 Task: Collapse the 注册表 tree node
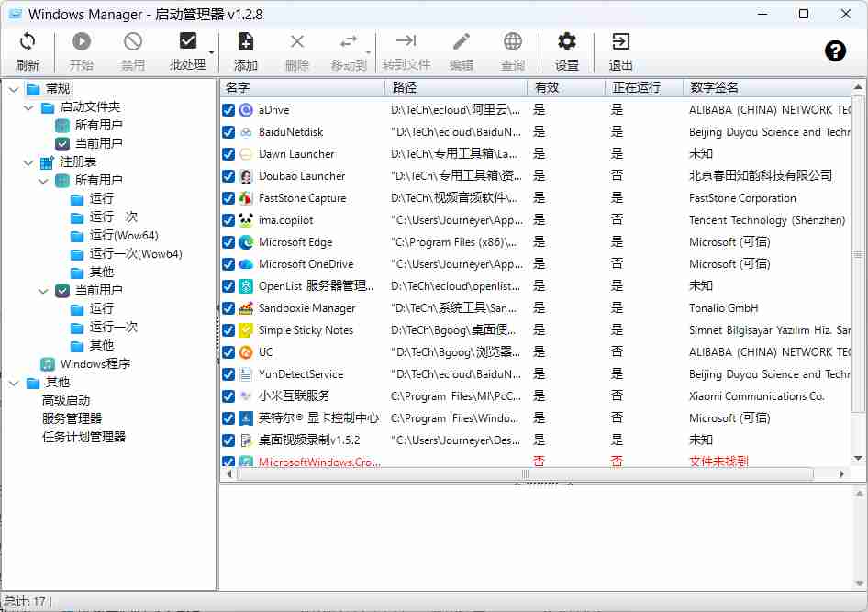point(28,162)
